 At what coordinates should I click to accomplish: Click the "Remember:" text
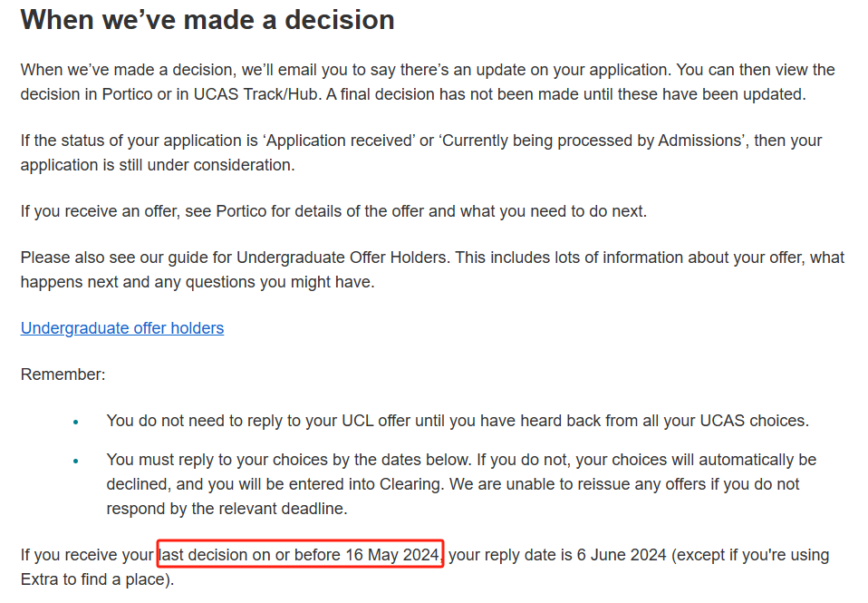click(63, 374)
